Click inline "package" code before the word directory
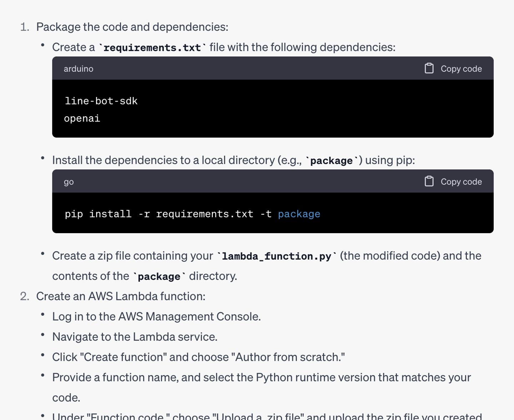Viewport: 514px width, 420px height. (x=159, y=276)
